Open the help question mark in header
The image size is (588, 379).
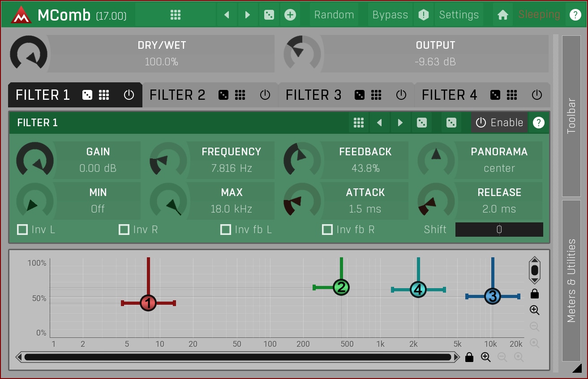click(x=575, y=15)
